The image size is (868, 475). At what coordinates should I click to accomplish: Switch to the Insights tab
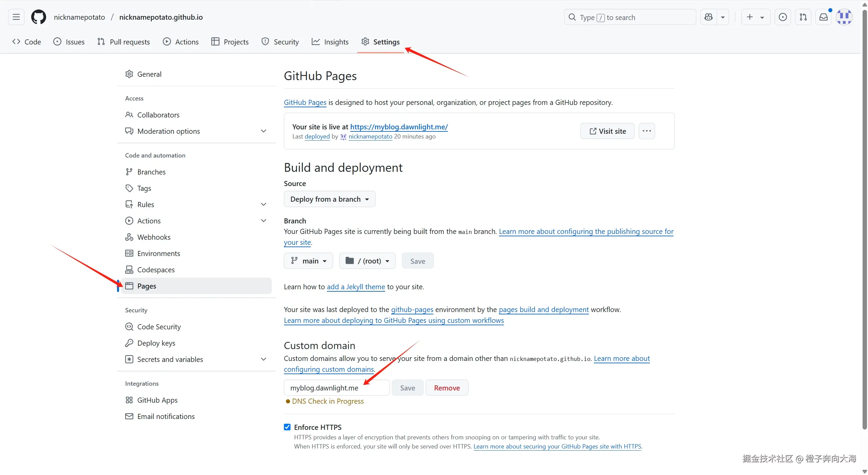(330, 42)
